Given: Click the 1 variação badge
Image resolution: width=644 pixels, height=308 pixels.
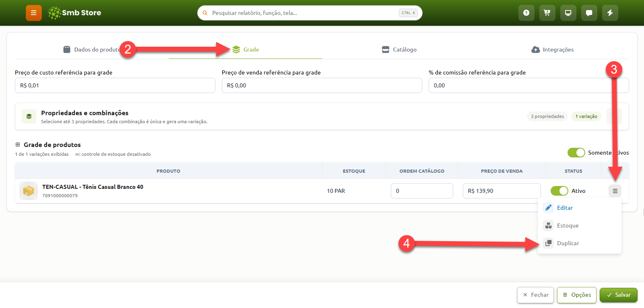Looking at the screenshot, I should 586,116.
